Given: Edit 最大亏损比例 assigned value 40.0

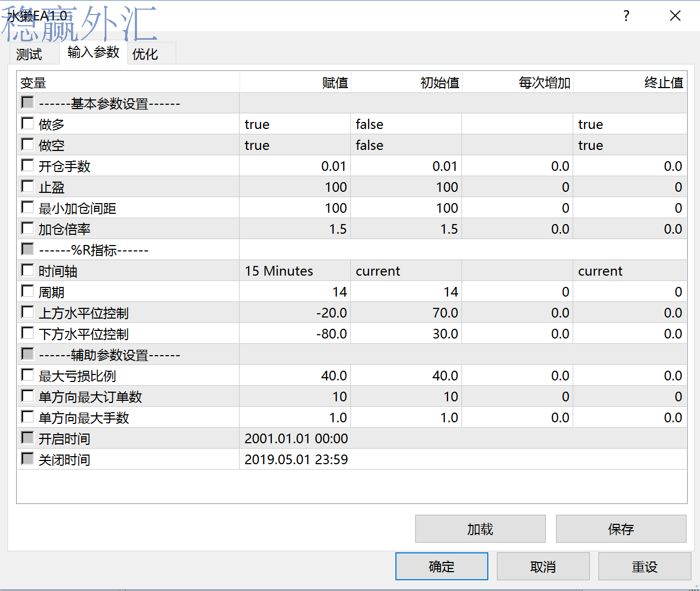Looking at the screenshot, I should (295, 376).
